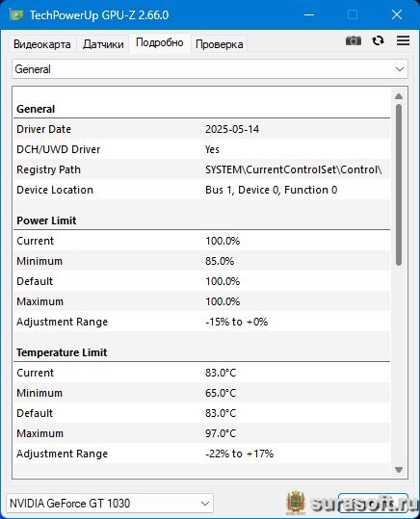Click the vertical scrollbar thumb

click(399, 185)
